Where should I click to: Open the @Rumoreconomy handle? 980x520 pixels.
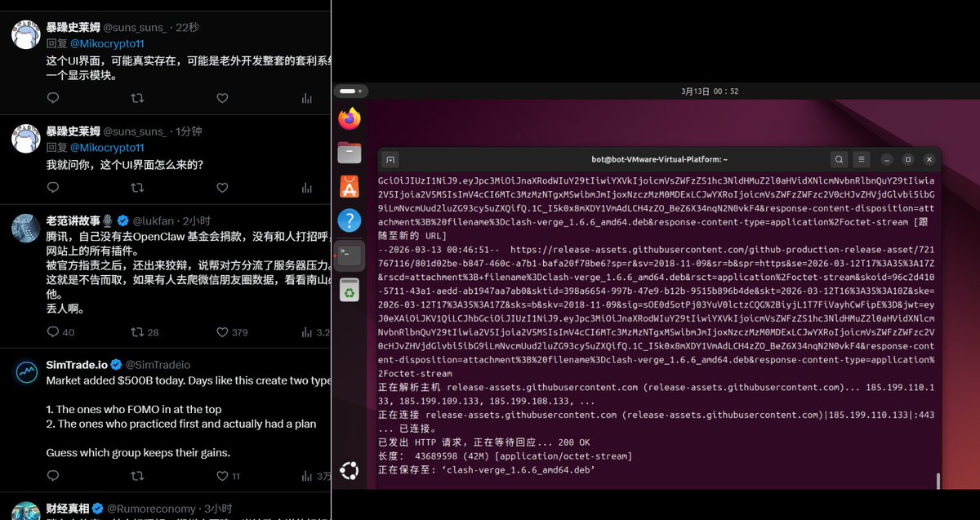tap(151, 509)
